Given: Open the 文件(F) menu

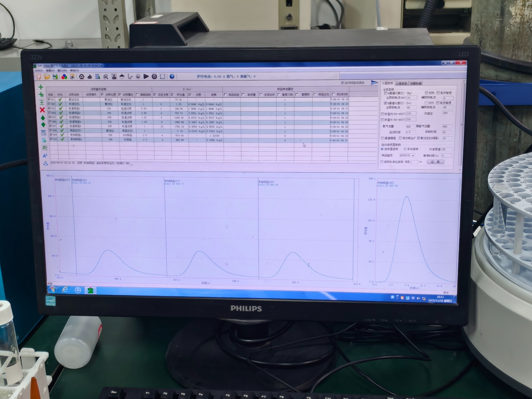Looking at the screenshot, I should tap(39, 71).
